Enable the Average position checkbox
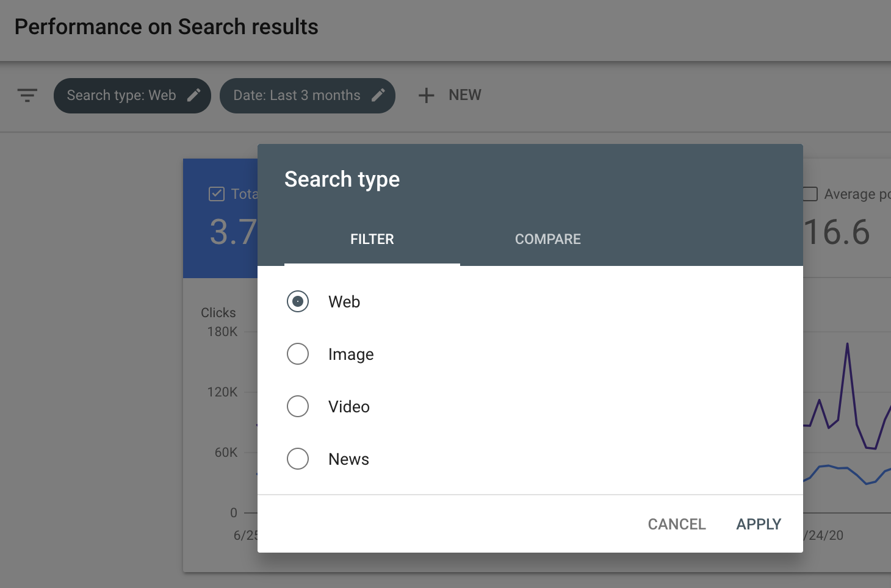Viewport: 891px width, 588px height. click(x=810, y=194)
